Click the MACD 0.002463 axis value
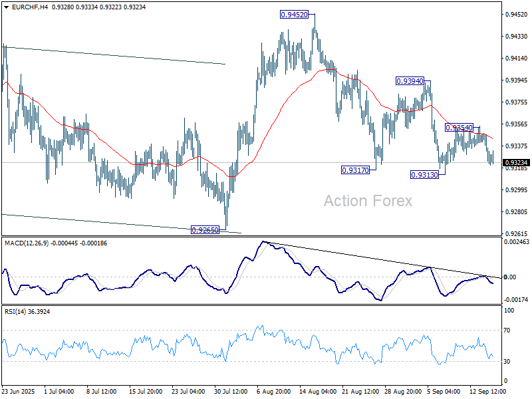The image size is (532, 399). (x=517, y=244)
